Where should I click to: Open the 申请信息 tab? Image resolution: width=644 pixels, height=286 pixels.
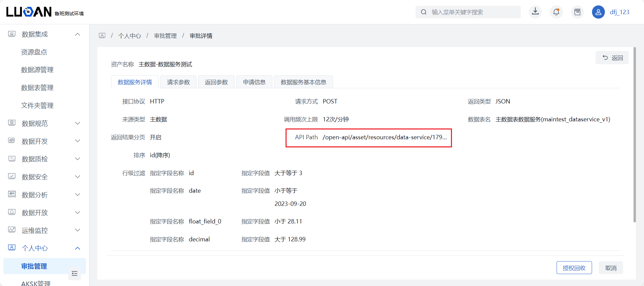(x=254, y=82)
